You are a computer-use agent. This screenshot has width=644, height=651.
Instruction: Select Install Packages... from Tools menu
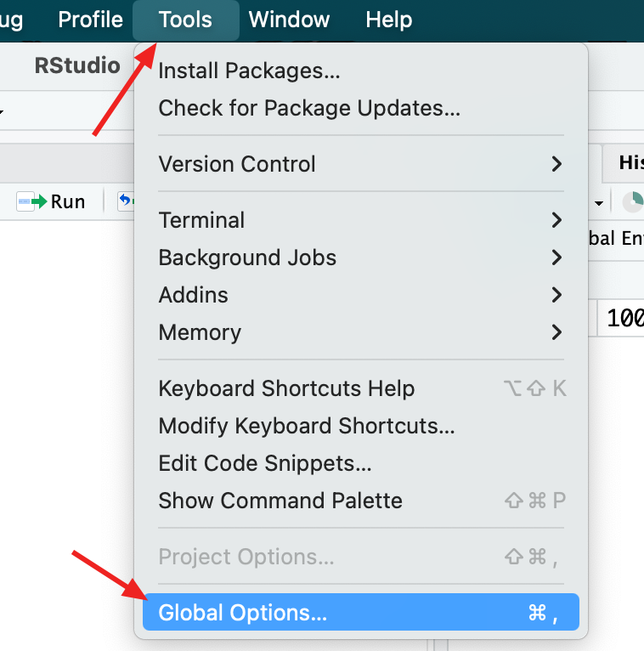coord(249,71)
